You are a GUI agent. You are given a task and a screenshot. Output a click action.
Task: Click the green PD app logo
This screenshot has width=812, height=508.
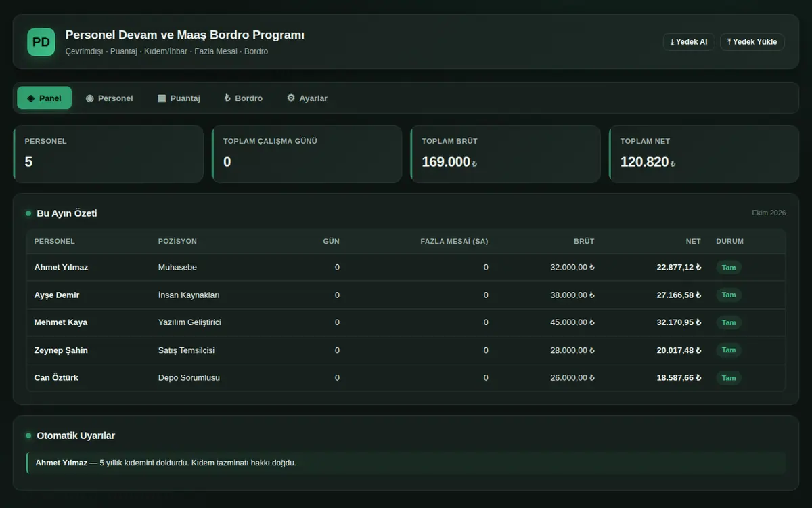pyautogui.click(x=41, y=42)
